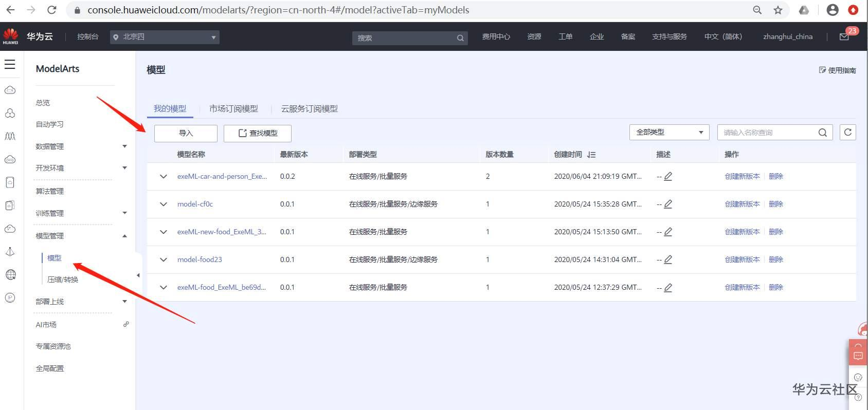The image size is (868, 410).
Task: Select 模型 in the sidebar submenu
Action: [54, 258]
